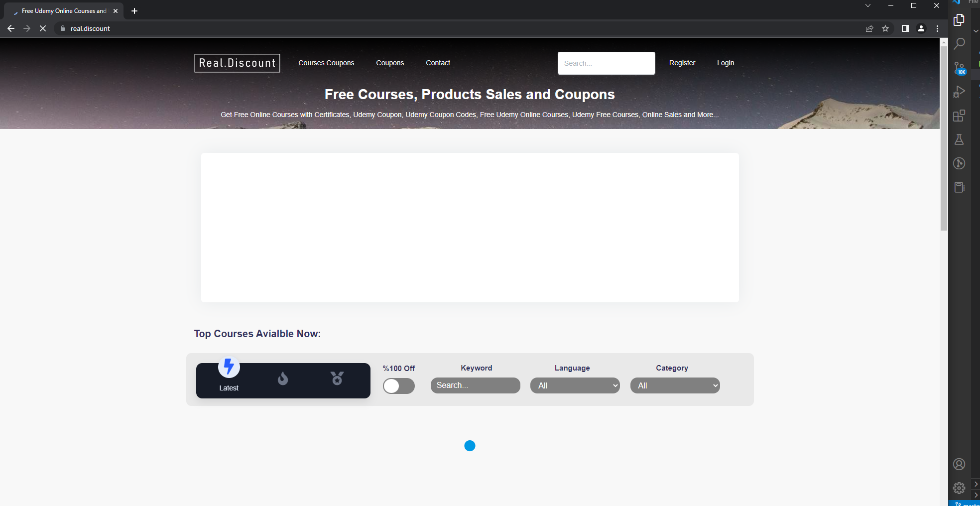Select the Run and Debug icon
Image resolution: width=980 pixels, height=506 pixels.
click(x=959, y=91)
